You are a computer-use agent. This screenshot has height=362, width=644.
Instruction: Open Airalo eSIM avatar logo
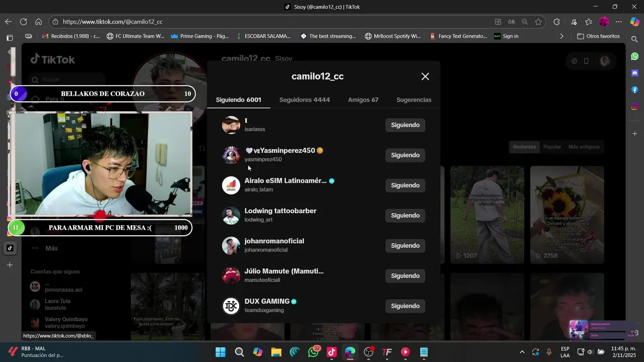[231, 186]
